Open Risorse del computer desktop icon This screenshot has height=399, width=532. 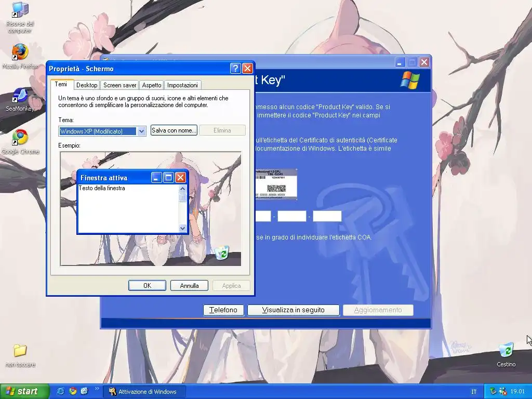(x=20, y=17)
